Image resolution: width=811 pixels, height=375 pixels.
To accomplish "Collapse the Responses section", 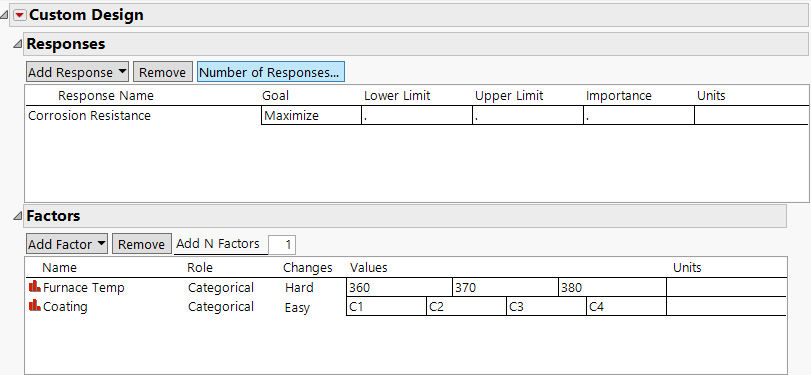I will [x=18, y=44].
